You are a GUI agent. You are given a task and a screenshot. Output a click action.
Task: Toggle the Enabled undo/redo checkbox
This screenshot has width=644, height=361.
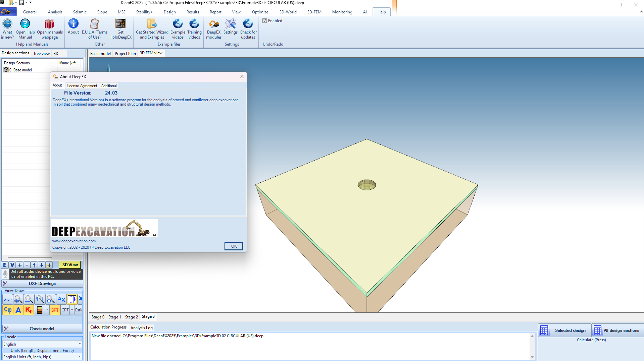[264, 21]
